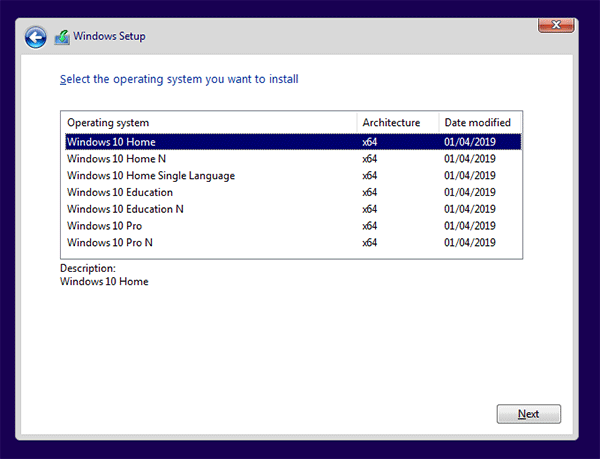Click the date in Home Single Language row

point(470,176)
